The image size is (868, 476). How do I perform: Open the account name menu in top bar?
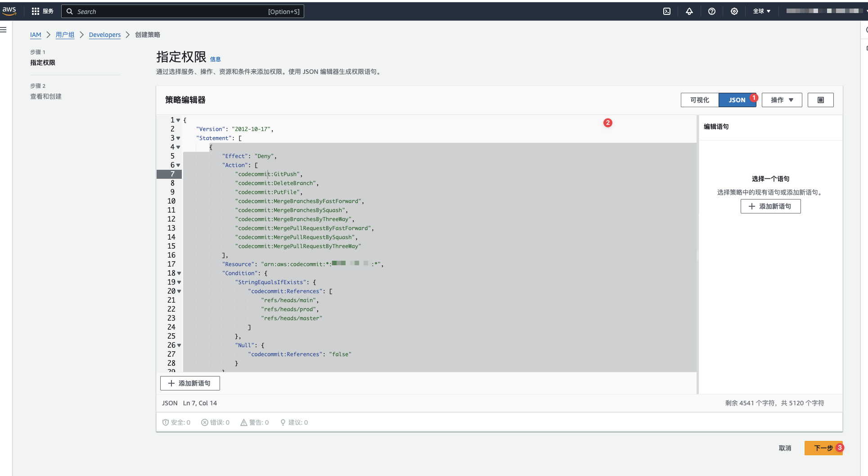(823, 11)
